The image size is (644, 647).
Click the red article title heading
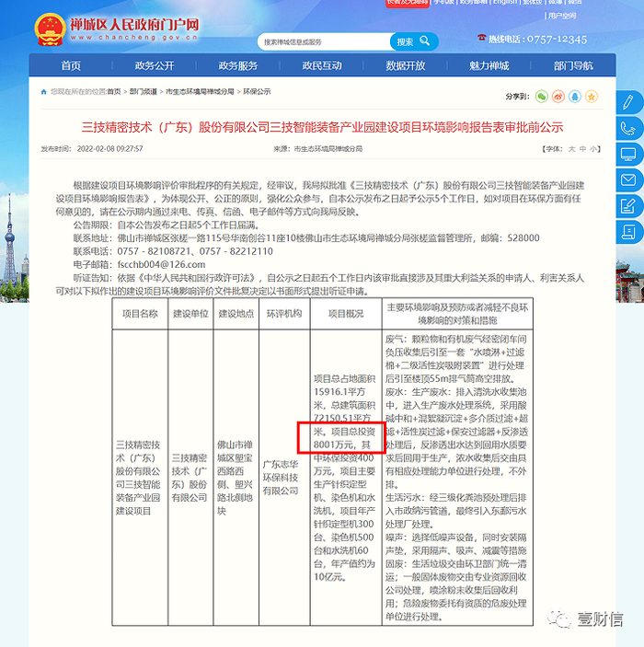coord(322,128)
